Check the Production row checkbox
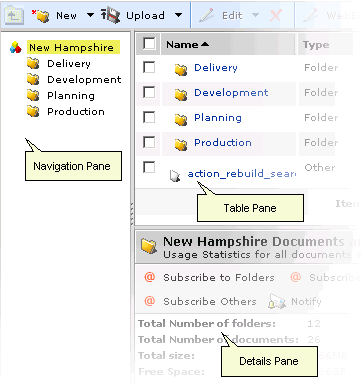The width and height of the screenshot is (363, 388). [x=149, y=142]
